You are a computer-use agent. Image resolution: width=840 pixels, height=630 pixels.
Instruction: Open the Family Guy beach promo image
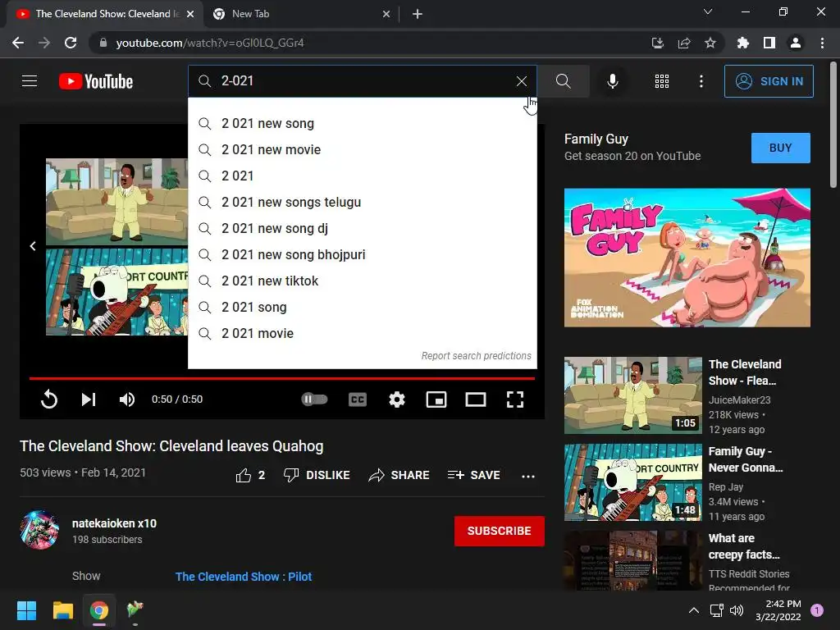687,257
